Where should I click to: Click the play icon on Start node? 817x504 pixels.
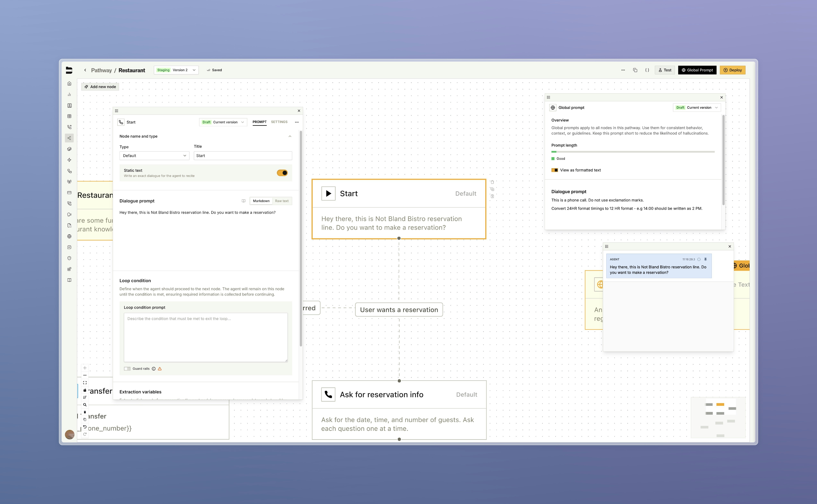tap(328, 194)
